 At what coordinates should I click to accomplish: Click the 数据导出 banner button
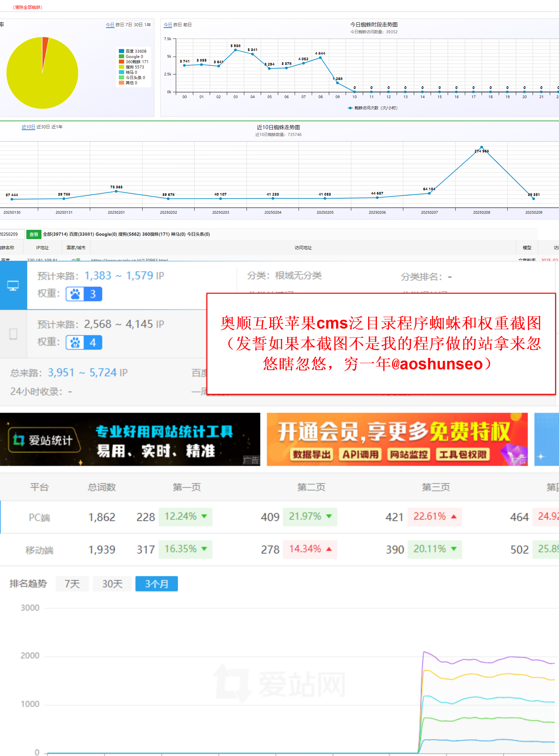click(312, 454)
